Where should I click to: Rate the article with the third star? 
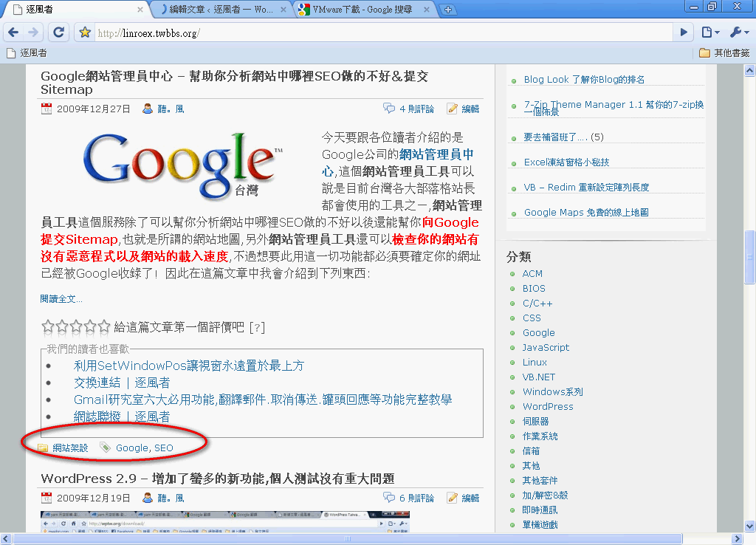(76, 326)
